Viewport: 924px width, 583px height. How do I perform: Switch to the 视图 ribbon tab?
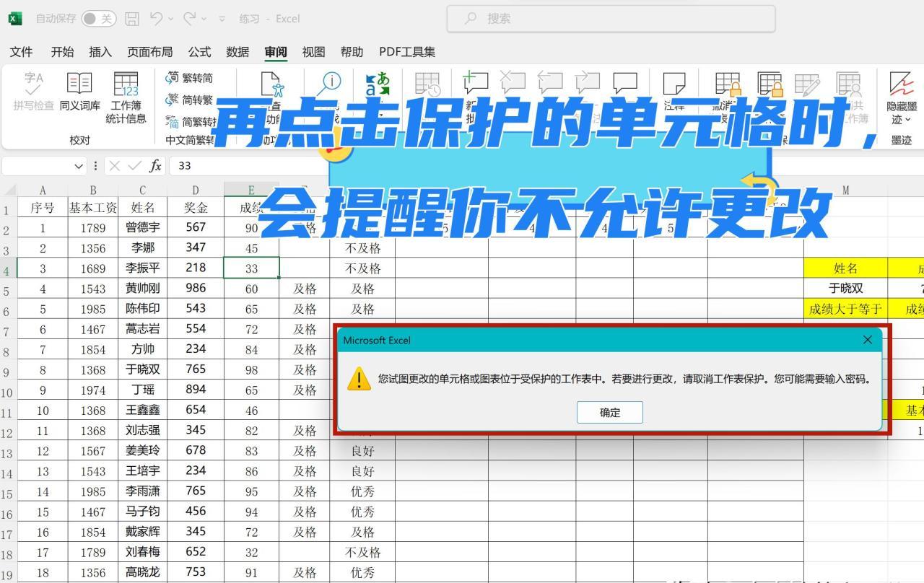pyautogui.click(x=313, y=51)
